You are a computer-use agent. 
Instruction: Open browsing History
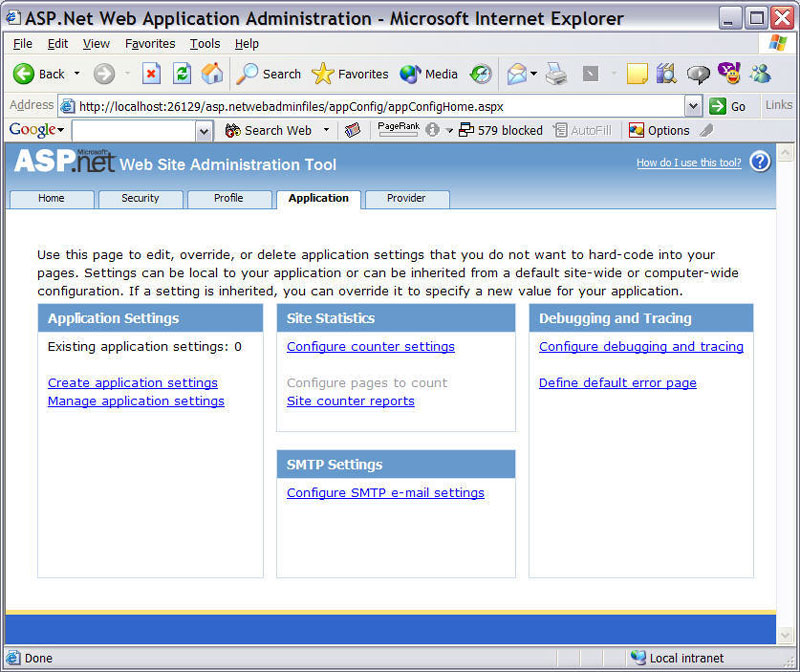coord(481,74)
